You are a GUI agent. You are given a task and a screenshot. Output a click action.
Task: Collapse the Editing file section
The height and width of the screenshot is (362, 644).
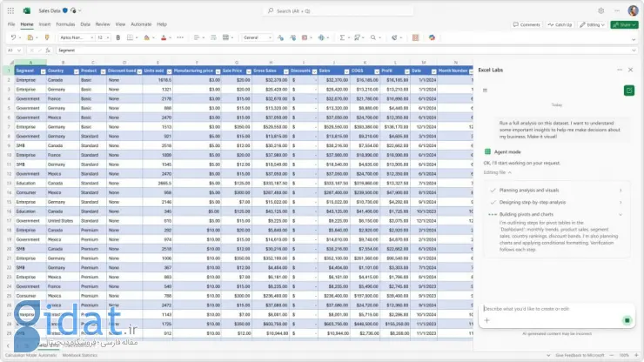(511, 172)
